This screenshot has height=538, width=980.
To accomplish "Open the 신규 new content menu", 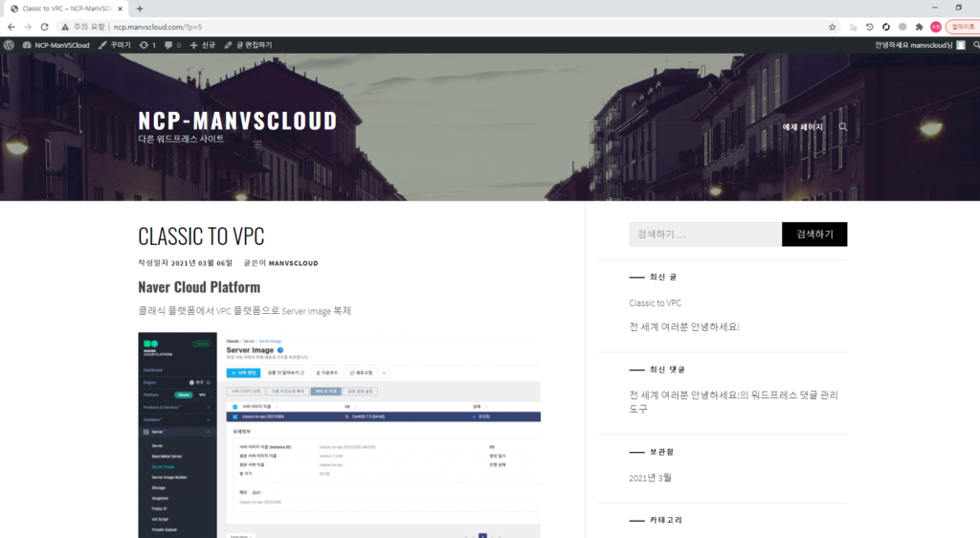I will point(203,45).
